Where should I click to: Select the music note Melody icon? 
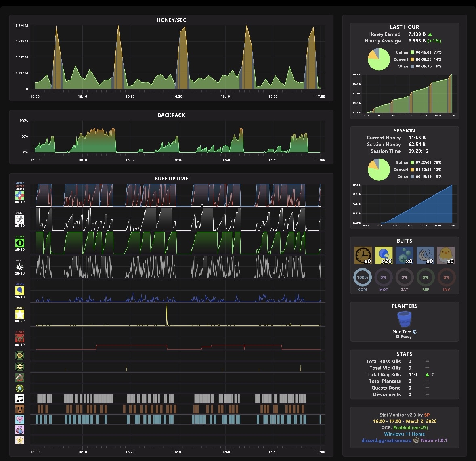tap(20, 399)
